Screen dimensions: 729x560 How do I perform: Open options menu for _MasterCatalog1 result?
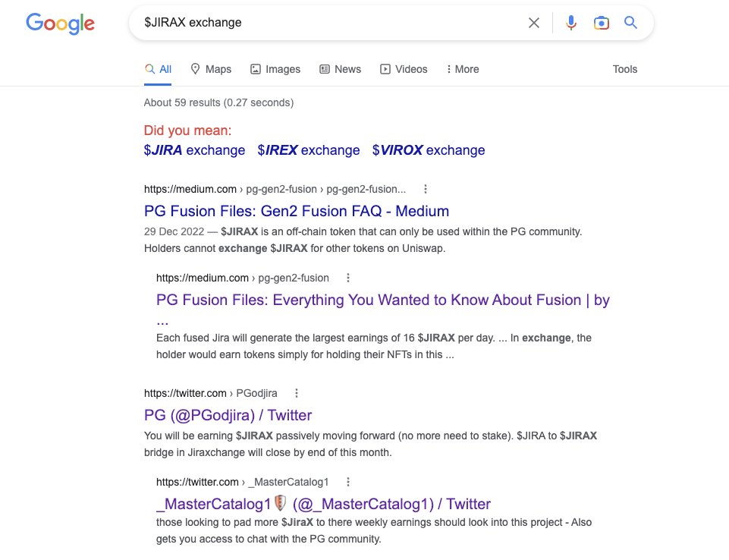coord(347,482)
